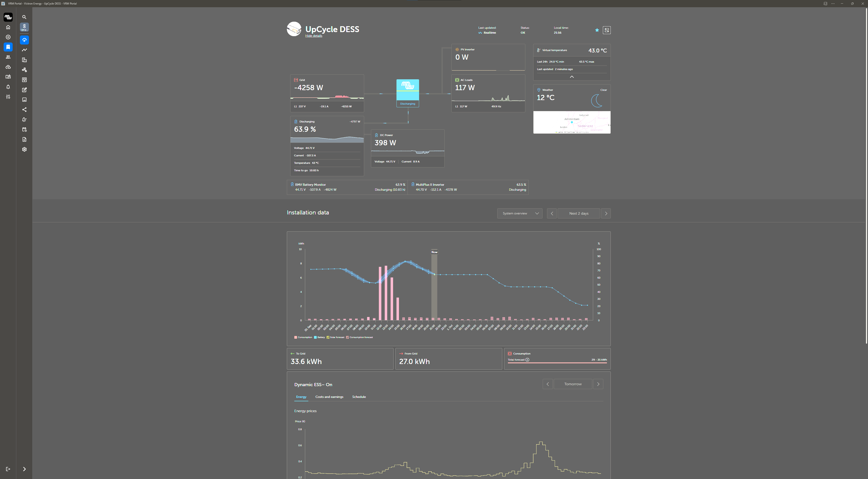Open installation settings gear icon

pos(24,149)
